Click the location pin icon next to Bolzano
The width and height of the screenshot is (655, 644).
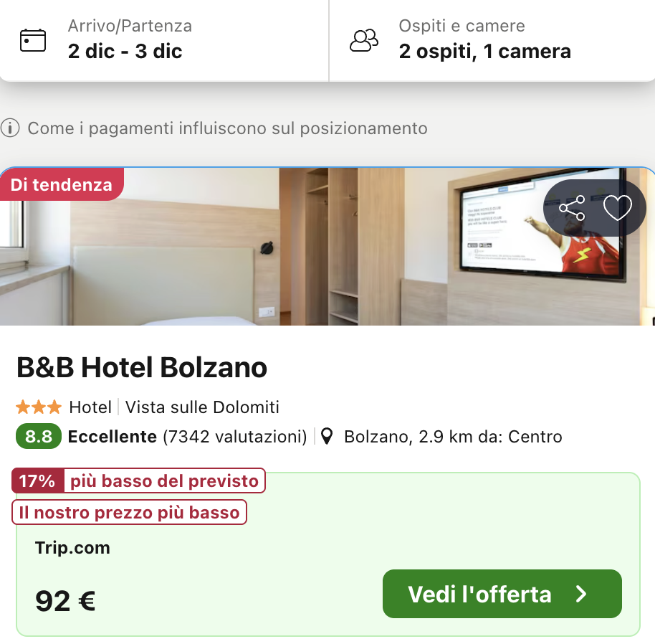[327, 436]
